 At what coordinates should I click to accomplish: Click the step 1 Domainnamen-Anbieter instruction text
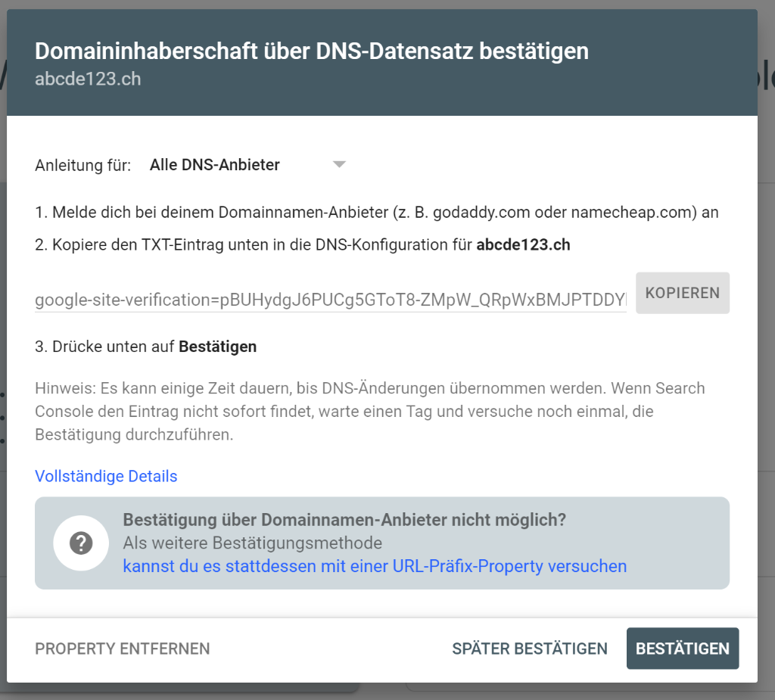pos(377,213)
